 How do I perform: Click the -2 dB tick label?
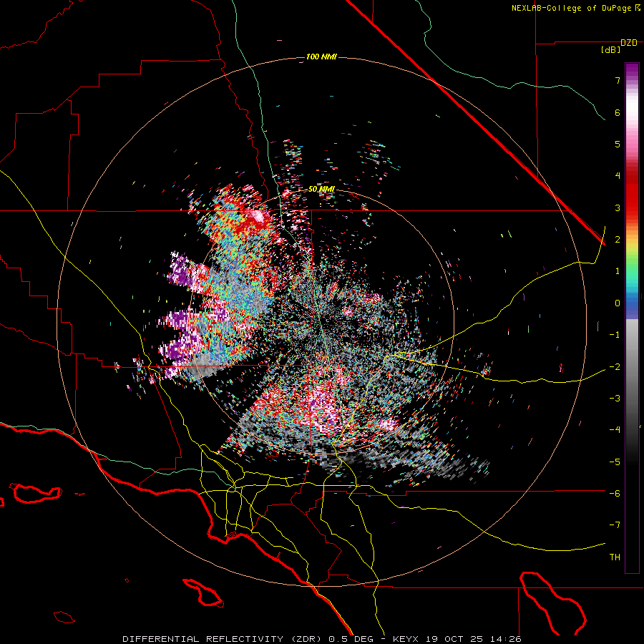coord(615,367)
